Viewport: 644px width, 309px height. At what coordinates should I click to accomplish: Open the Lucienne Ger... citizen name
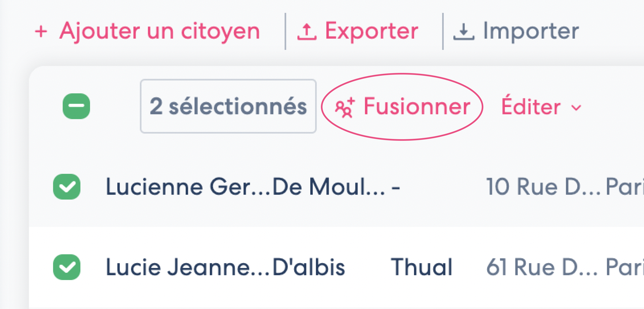pos(188,187)
